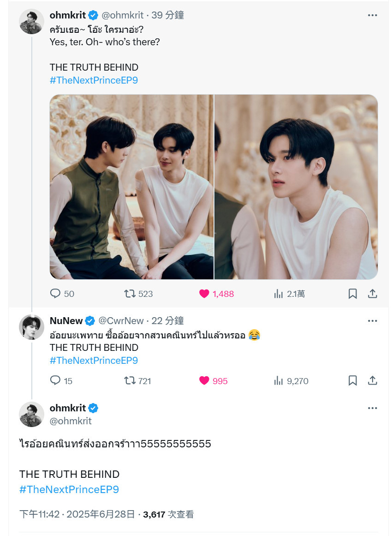Share ohmkrit's first tweet
Viewport: 392px width, 536px height.
pyautogui.click(x=373, y=294)
